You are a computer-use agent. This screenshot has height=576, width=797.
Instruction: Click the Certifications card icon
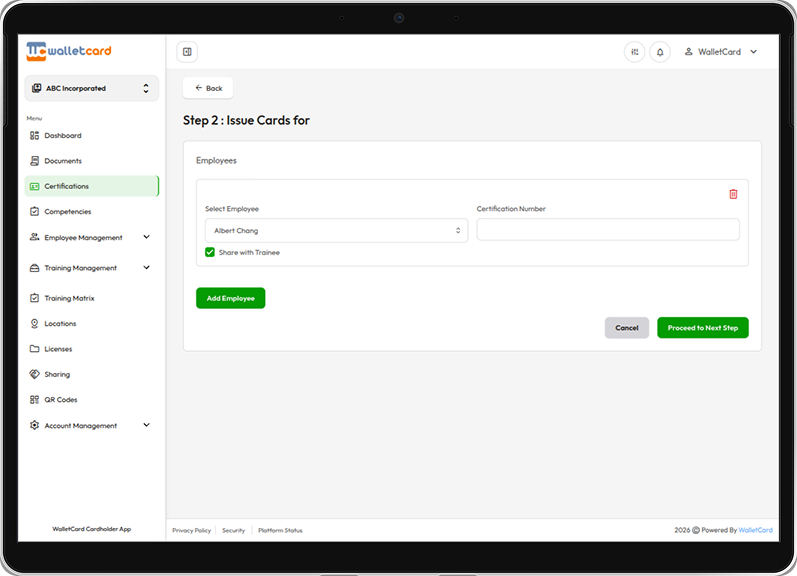(34, 186)
